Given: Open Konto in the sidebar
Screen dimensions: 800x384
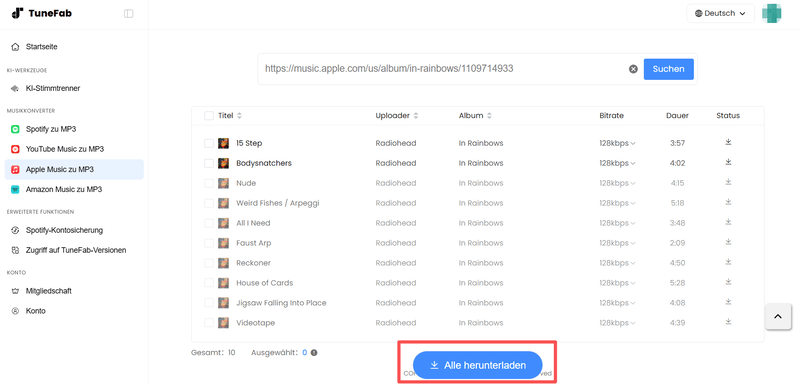Looking at the screenshot, I should pyautogui.click(x=74, y=311).
